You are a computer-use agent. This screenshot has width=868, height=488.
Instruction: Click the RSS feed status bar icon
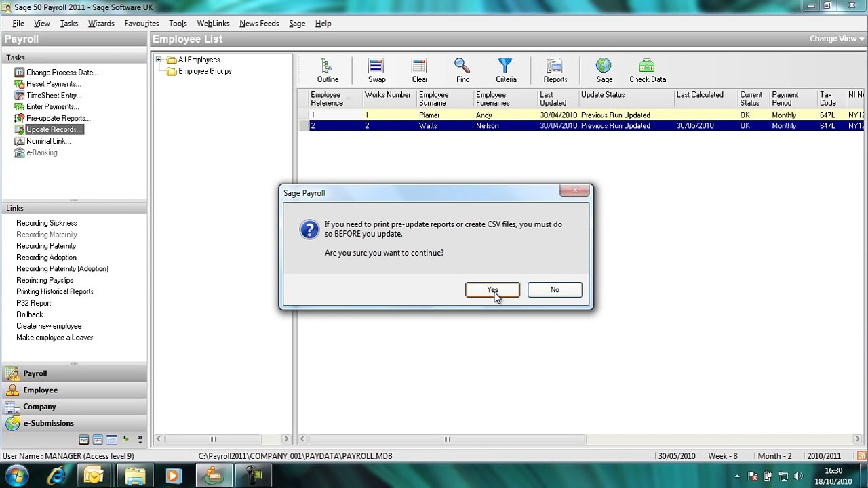click(x=861, y=456)
